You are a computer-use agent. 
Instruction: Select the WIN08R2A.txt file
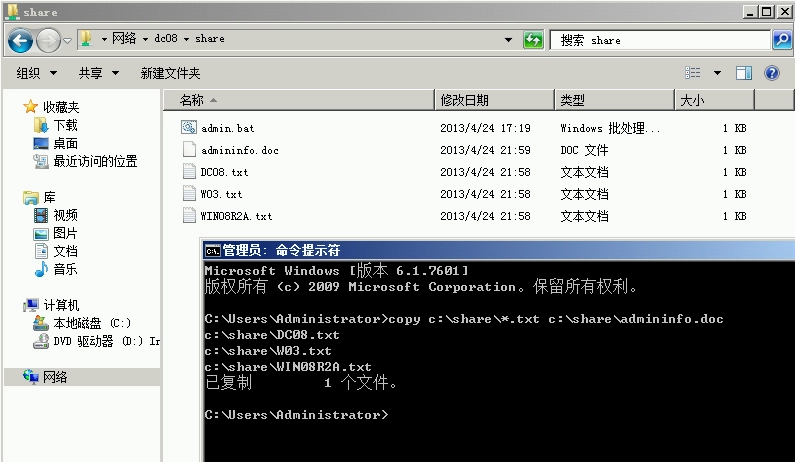(236, 216)
